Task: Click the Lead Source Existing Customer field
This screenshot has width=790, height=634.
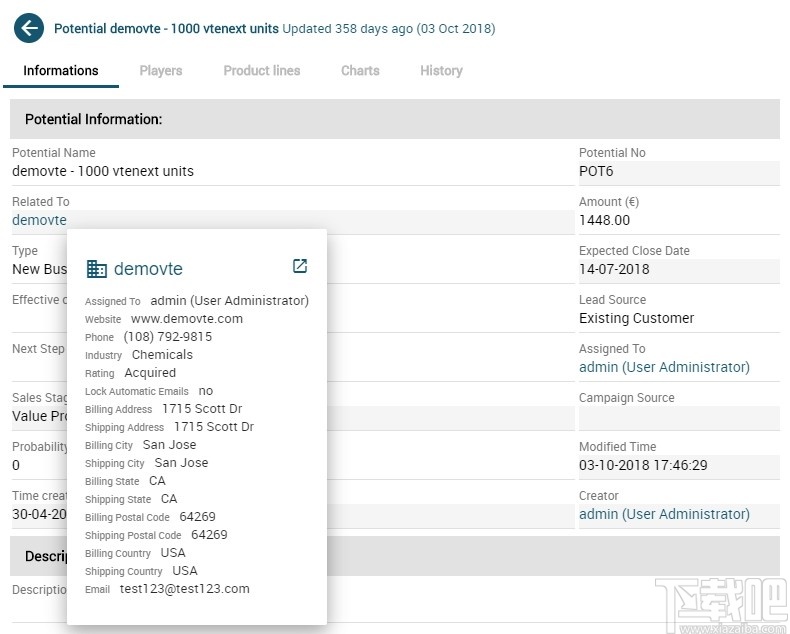Action: (636, 318)
